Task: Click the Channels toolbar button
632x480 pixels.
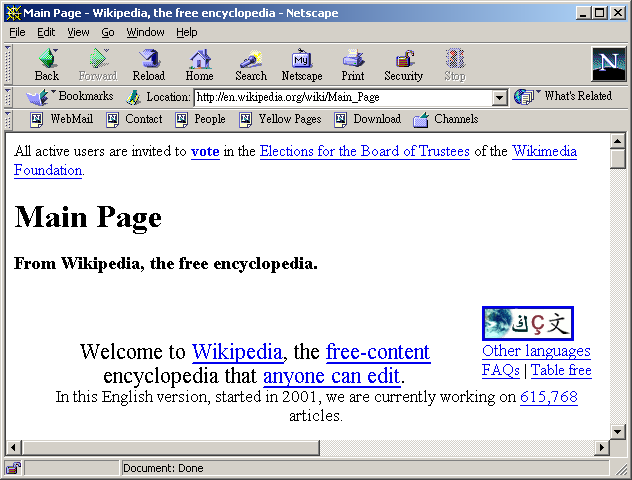Action: point(445,119)
